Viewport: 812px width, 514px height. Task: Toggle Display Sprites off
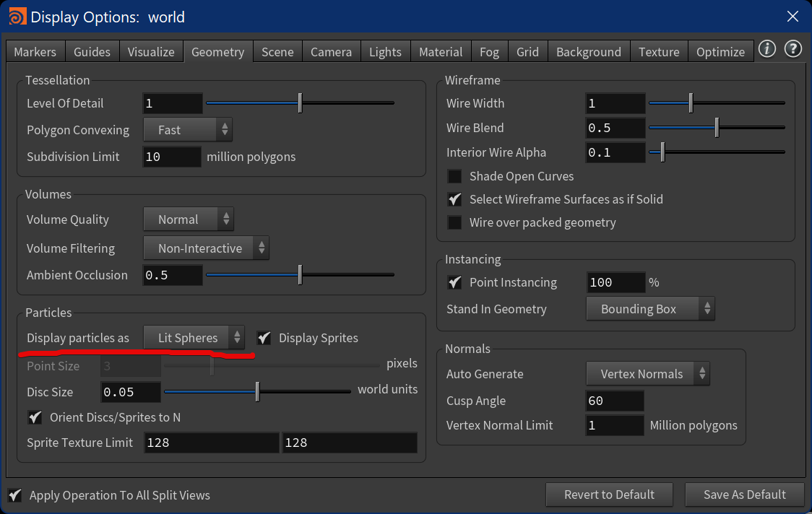tap(264, 337)
